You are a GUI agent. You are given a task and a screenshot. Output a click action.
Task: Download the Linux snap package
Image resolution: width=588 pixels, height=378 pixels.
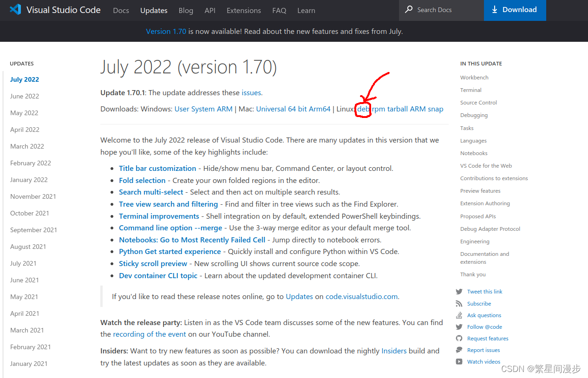436,109
